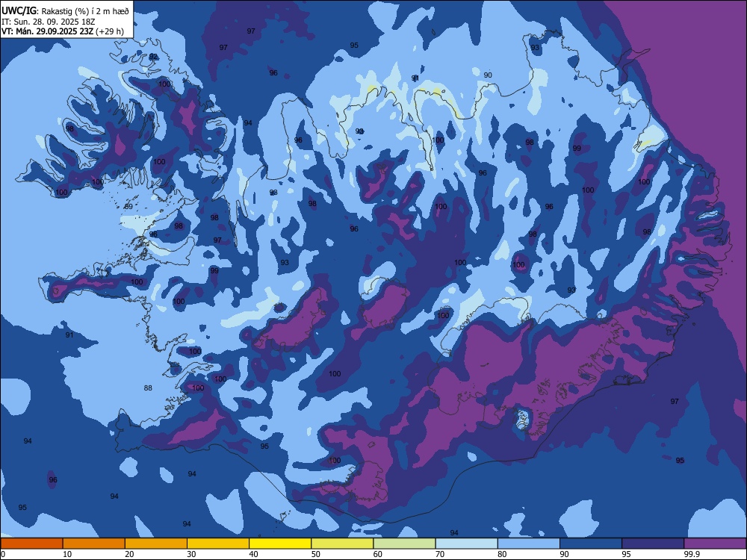
Task: Click the legend tick label '50'
Action: pos(315,554)
